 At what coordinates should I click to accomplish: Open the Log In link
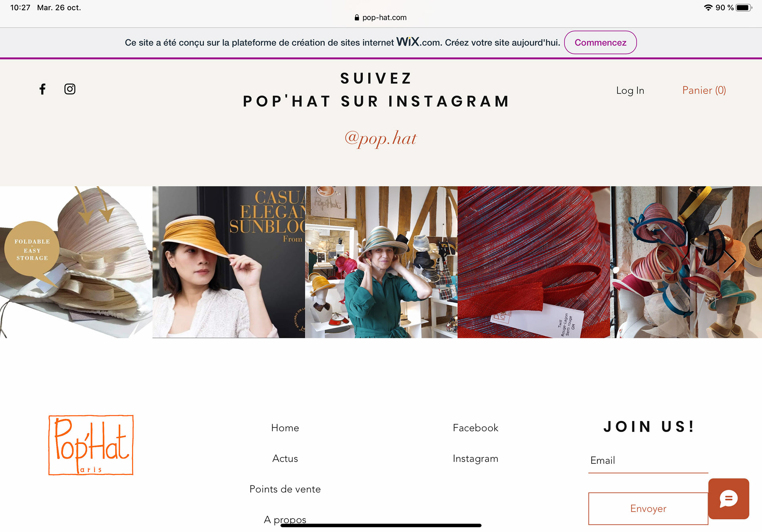click(x=630, y=90)
